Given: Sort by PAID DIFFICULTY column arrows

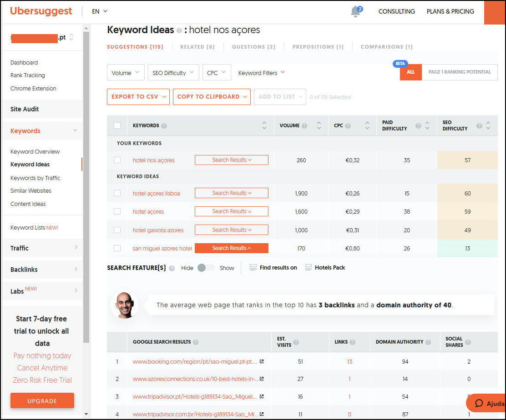Looking at the screenshot, I should coord(427,125).
